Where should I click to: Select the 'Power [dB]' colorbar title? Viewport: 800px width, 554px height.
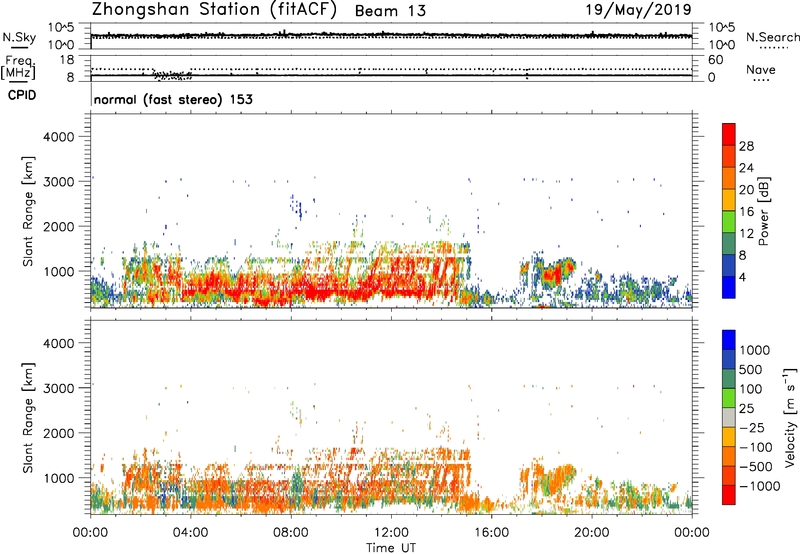click(764, 211)
